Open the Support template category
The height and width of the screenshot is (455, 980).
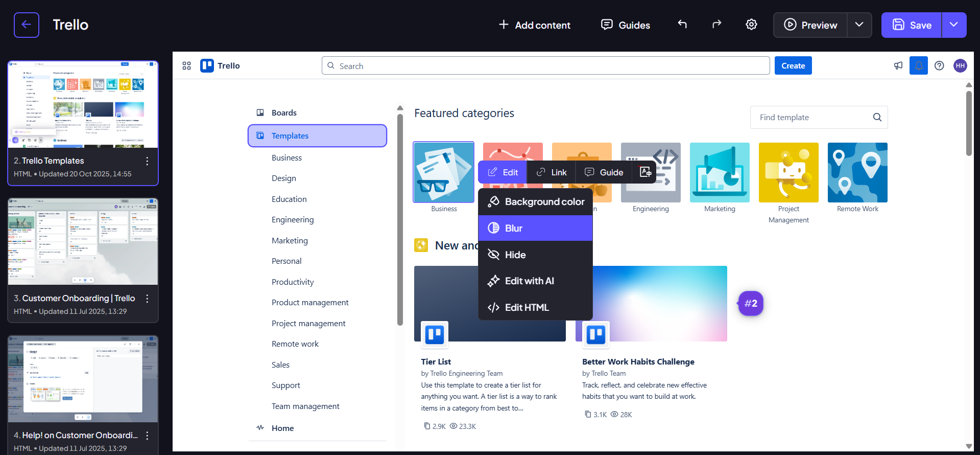point(286,385)
